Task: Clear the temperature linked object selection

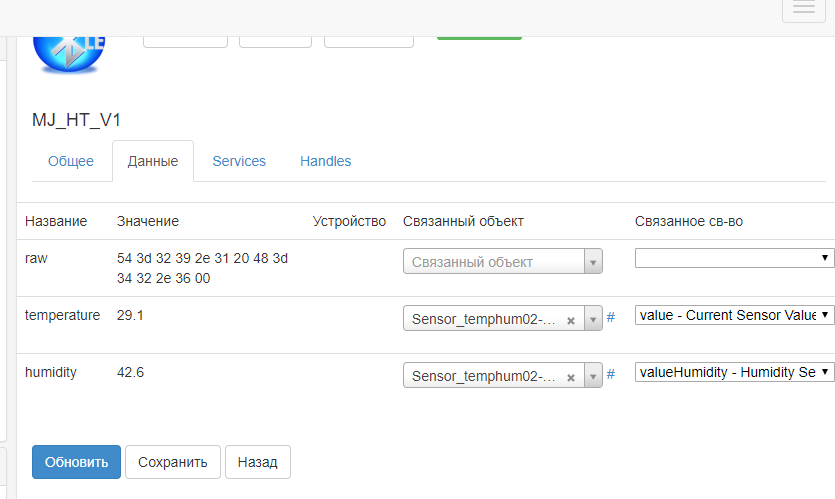Action: 570,320
